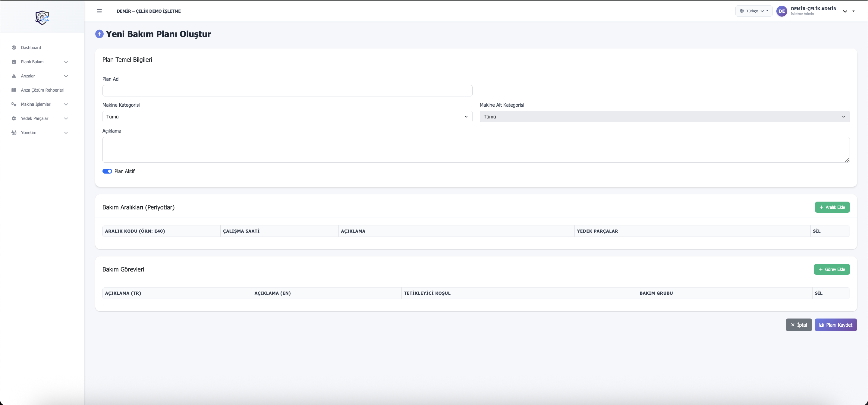Click the DE user avatar
The height and width of the screenshot is (405, 868).
coord(782,11)
